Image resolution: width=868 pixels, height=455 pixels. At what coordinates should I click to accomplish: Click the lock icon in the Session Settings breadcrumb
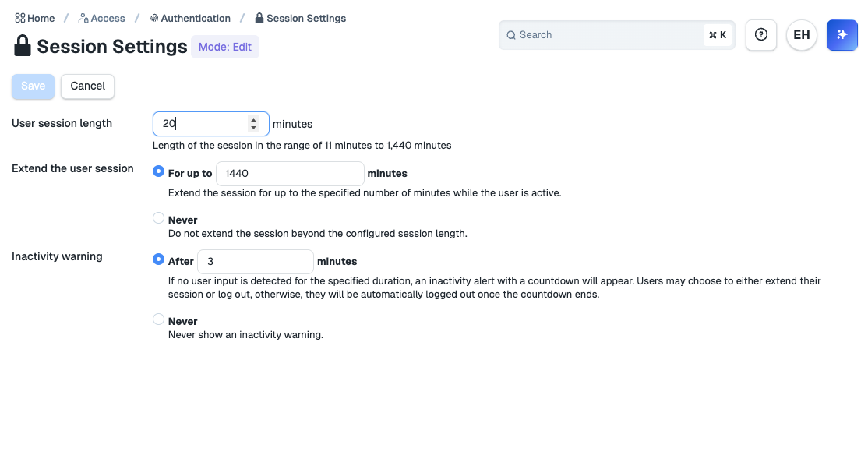(x=259, y=17)
